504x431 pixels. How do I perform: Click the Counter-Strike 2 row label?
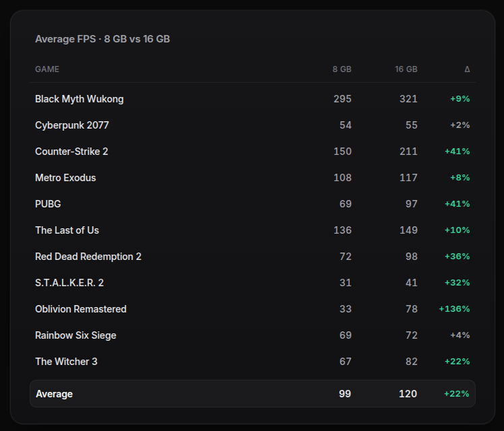pyautogui.click(x=71, y=152)
